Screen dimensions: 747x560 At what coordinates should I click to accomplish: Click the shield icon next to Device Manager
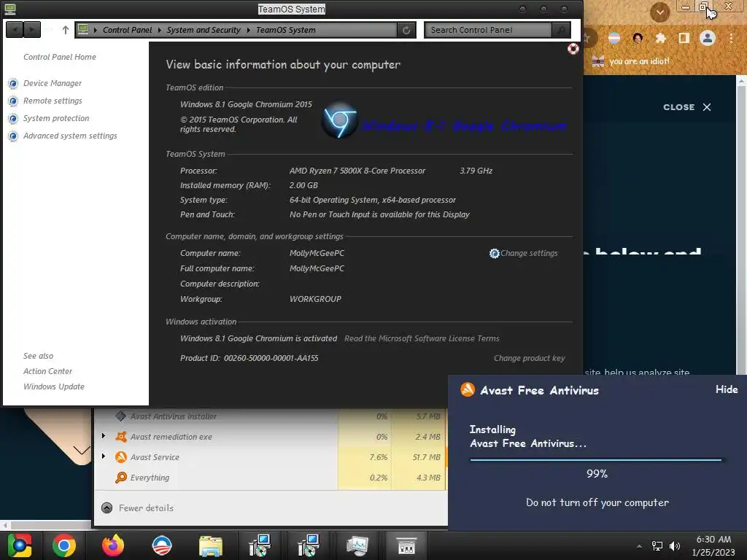13,84
